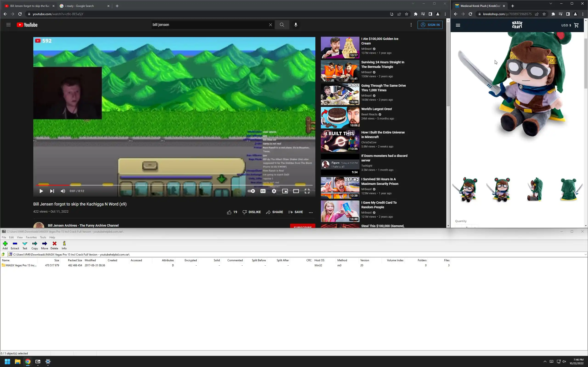Click the 7-Zip Test toolbar icon
This screenshot has width=588, height=367.
pyautogui.click(x=25, y=245)
